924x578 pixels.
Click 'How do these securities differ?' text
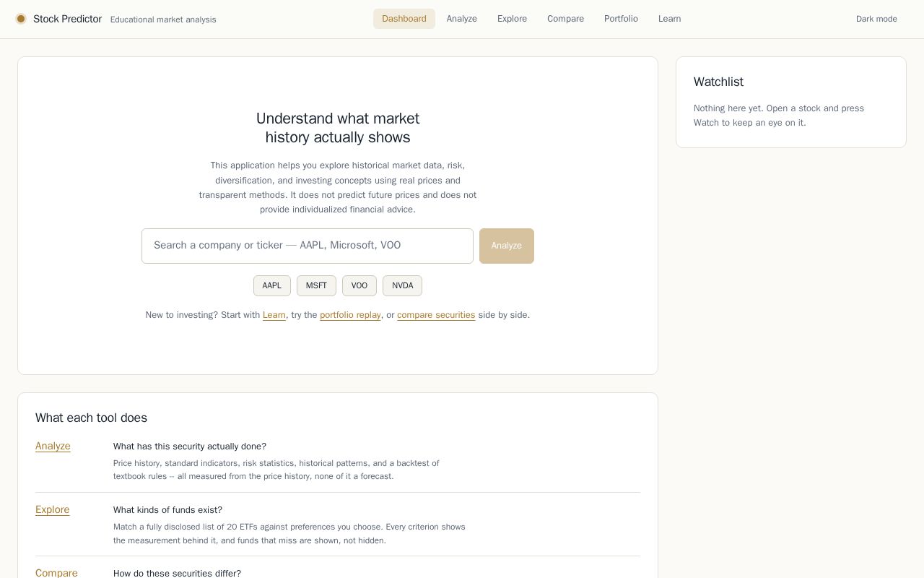tap(177, 573)
